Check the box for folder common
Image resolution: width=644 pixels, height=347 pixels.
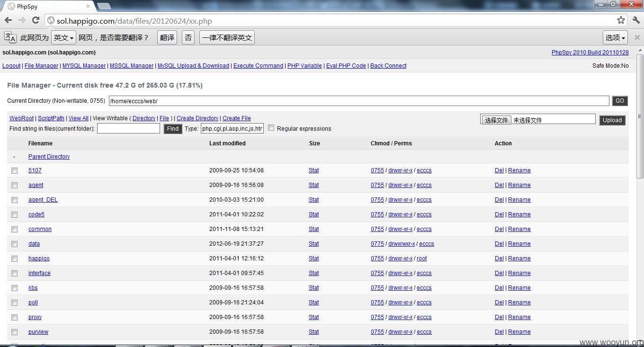click(15, 229)
